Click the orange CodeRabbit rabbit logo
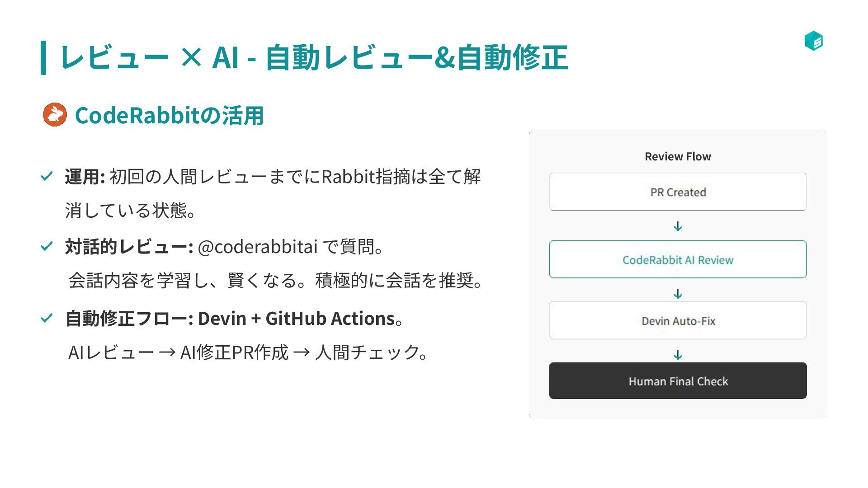 tap(55, 114)
